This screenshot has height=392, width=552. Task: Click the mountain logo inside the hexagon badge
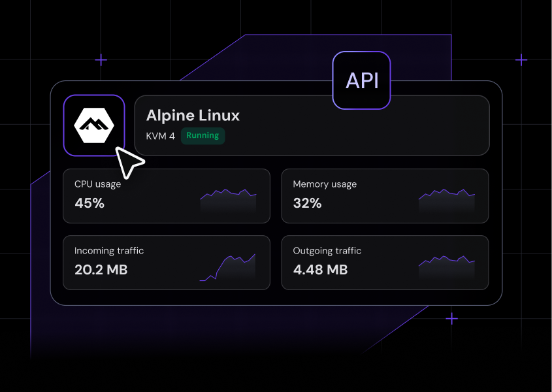[94, 125]
